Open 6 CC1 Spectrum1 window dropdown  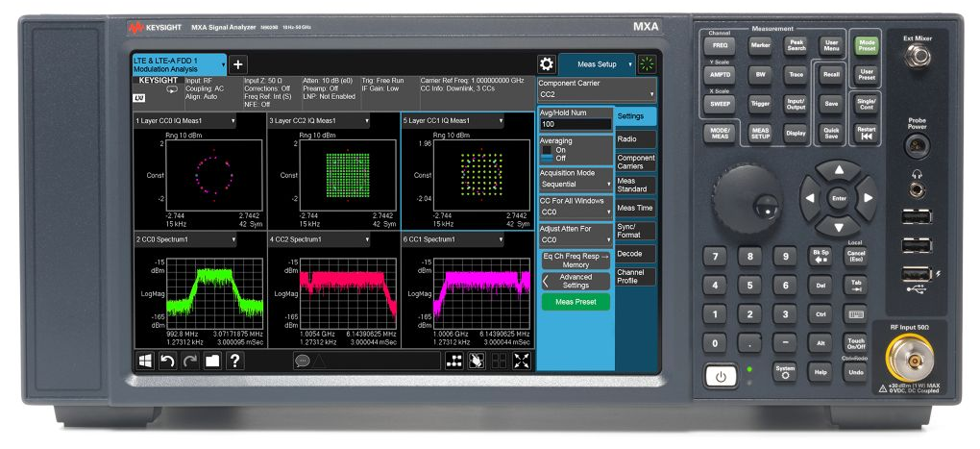(x=453, y=239)
